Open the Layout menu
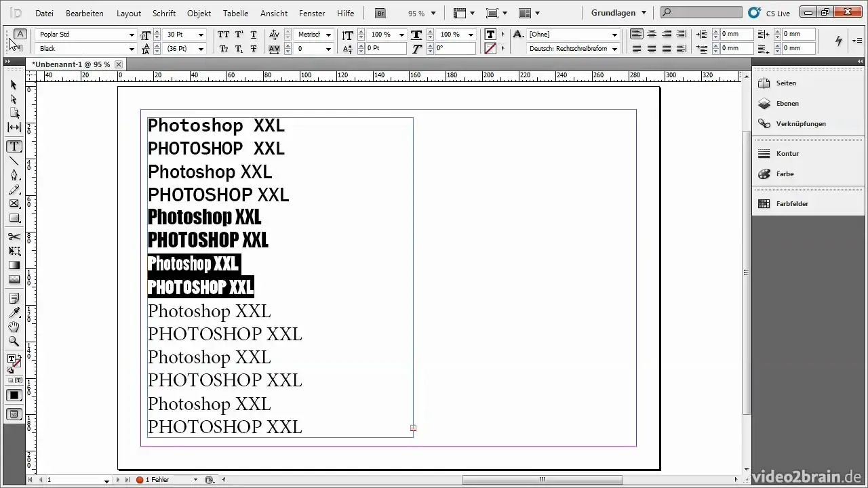Screen dimensions: 868x488 point(129,14)
